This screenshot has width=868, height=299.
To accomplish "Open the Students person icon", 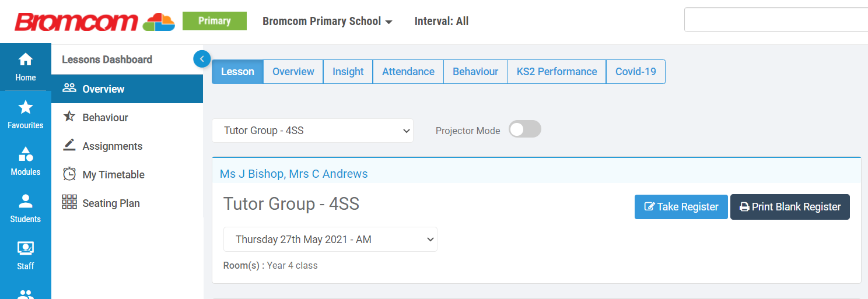I will point(25,202).
